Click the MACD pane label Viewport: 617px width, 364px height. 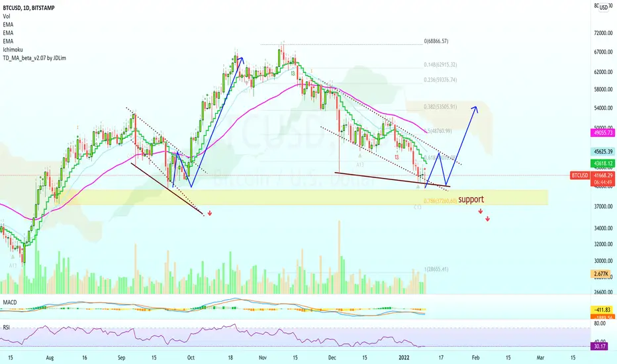click(10, 302)
